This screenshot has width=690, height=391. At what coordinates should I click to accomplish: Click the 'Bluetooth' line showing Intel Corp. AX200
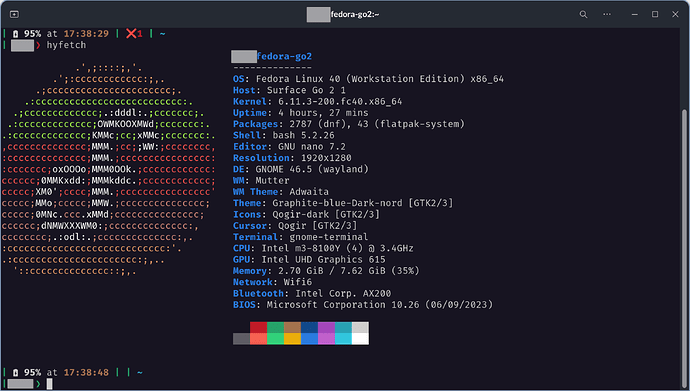312,293
